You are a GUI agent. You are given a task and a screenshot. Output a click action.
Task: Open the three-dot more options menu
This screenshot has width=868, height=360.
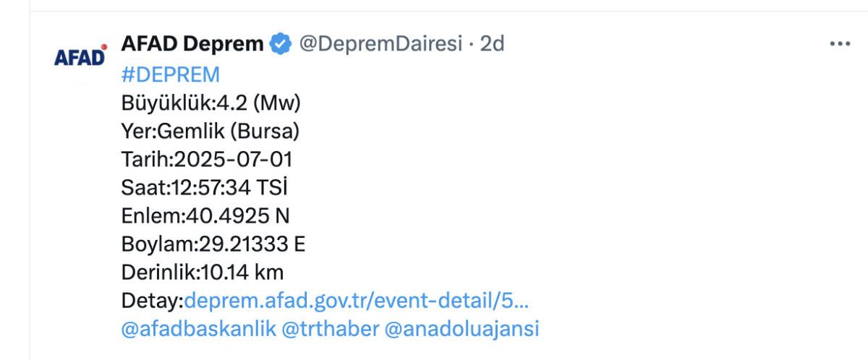[840, 44]
